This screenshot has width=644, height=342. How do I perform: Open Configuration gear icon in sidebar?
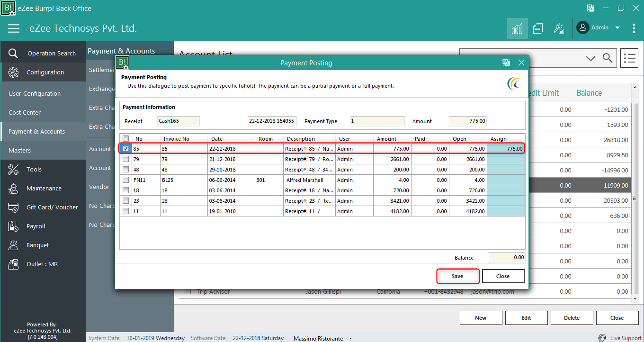13,72
